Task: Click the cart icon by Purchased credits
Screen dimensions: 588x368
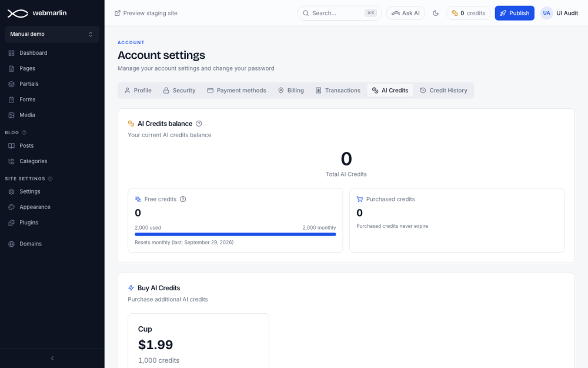Action: point(360,199)
